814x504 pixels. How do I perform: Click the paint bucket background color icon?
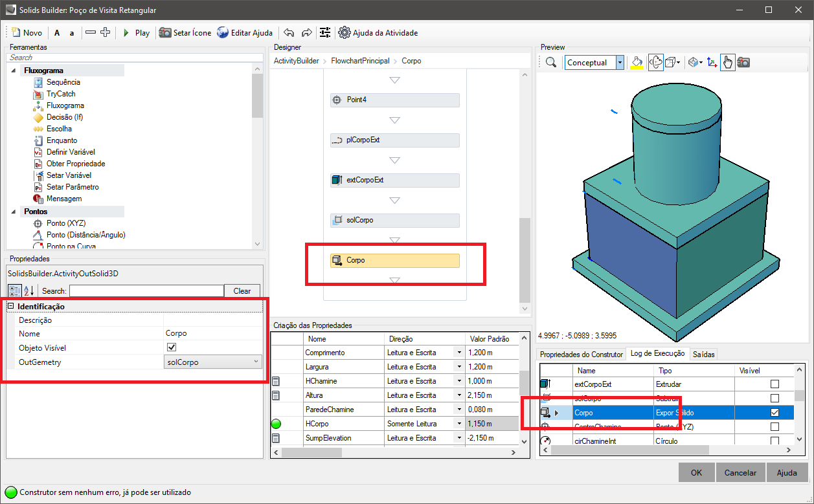pos(637,63)
